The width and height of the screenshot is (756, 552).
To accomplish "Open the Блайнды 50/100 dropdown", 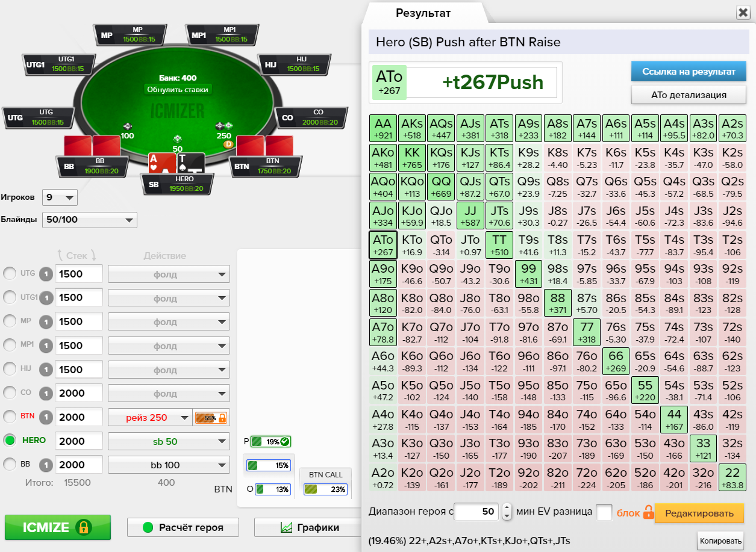I will coord(89,220).
